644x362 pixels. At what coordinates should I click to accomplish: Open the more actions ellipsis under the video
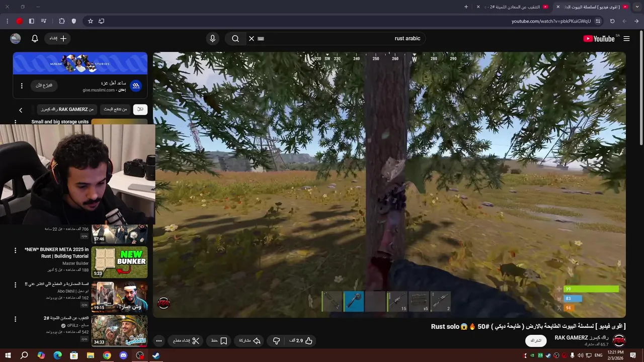(159, 341)
